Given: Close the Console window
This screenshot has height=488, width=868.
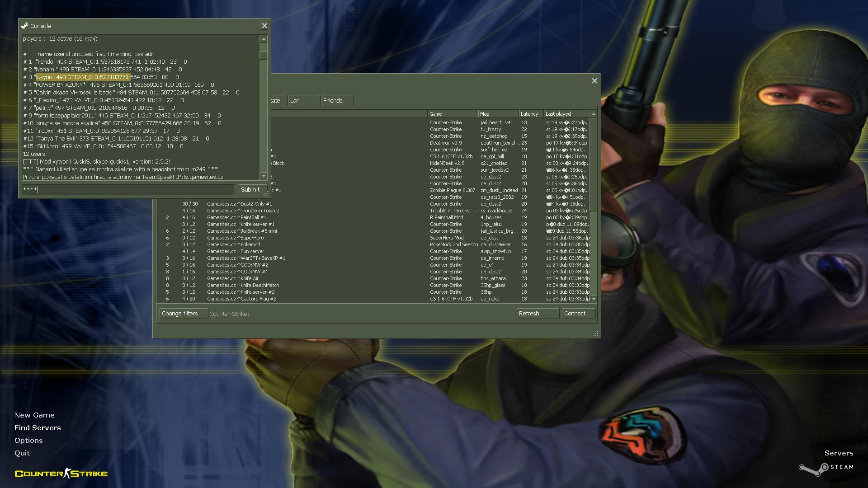Looking at the screenshot, I should click(x=264, y=26).
